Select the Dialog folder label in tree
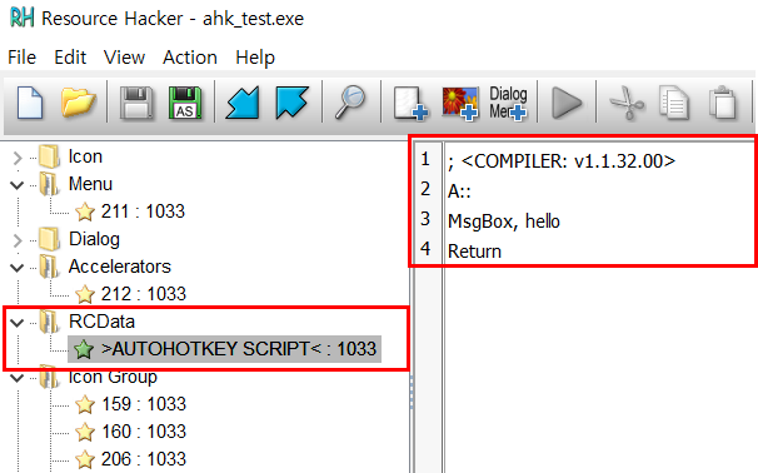758x474 pixels. click(x=94, y=239)
